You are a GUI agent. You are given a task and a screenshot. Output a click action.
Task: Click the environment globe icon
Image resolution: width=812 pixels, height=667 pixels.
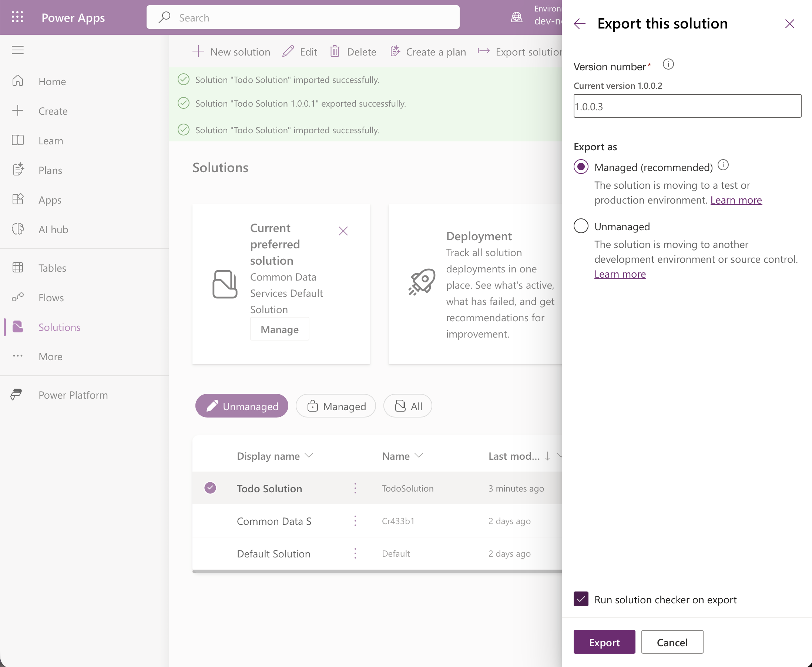click(517, 17)
